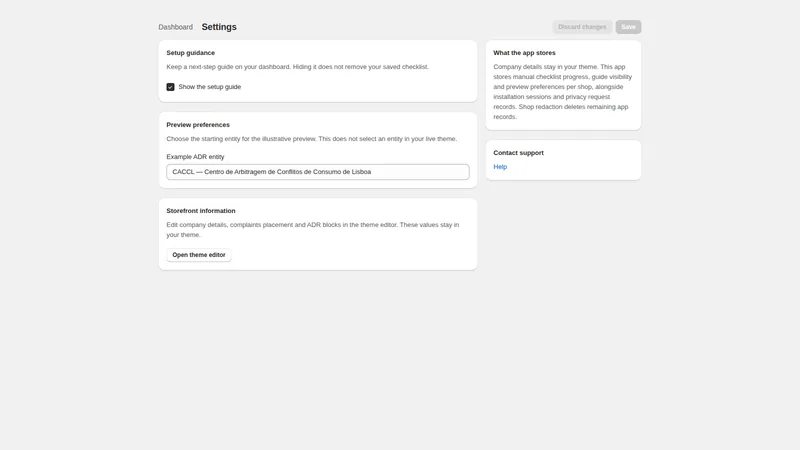Click the Save button

point(628,27)
